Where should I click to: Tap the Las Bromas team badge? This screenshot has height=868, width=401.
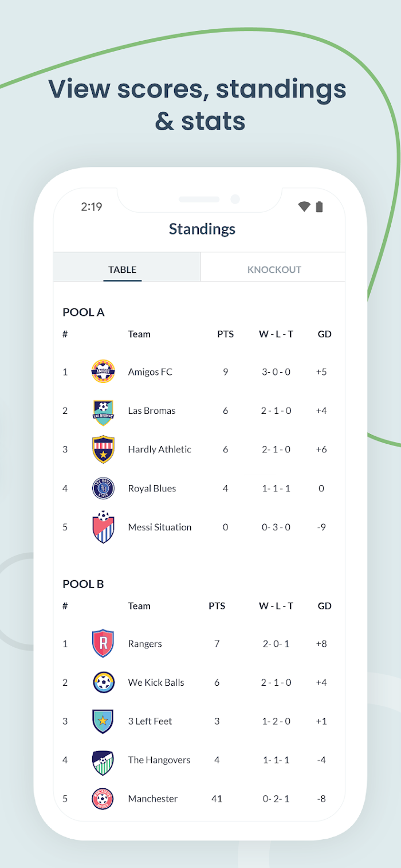(x=103, y=412)
